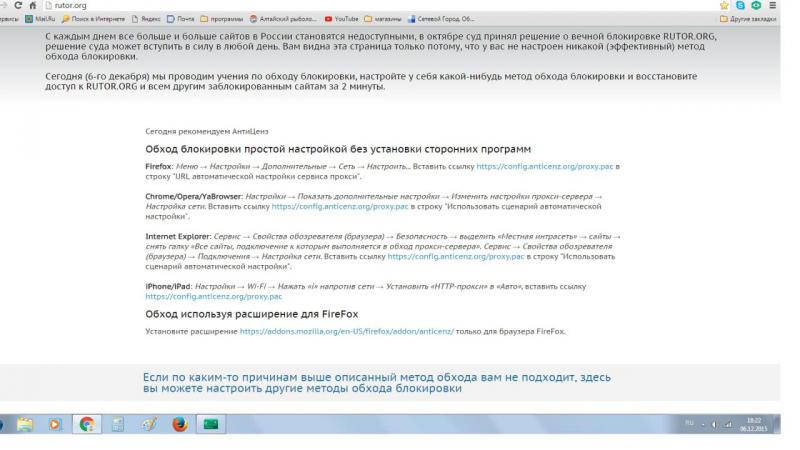Reload the page with the refresh icon
This screenshot has height=450, width=800.
(x=18, y=5)
